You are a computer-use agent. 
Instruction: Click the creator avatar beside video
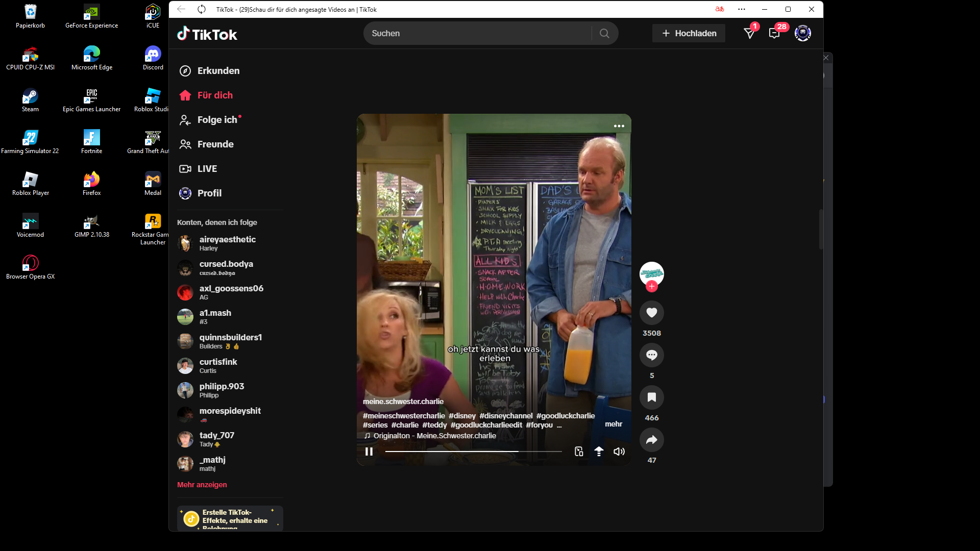pos(652,274)
